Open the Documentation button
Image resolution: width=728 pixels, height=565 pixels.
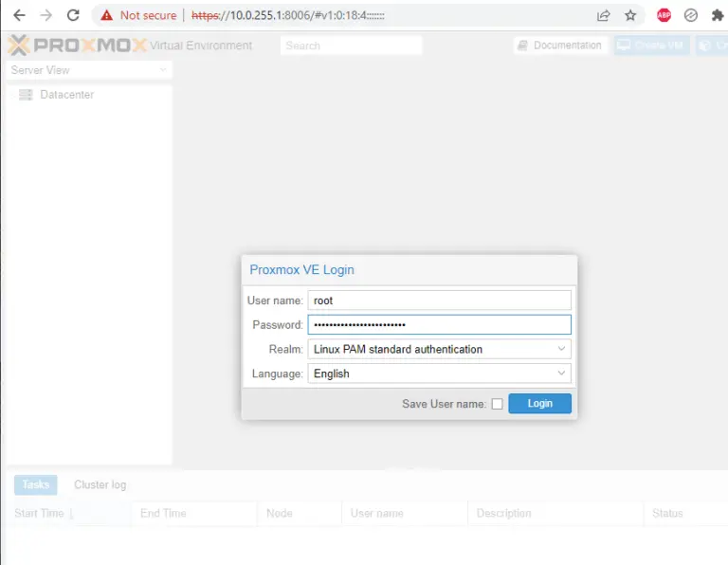coord(560,46)
